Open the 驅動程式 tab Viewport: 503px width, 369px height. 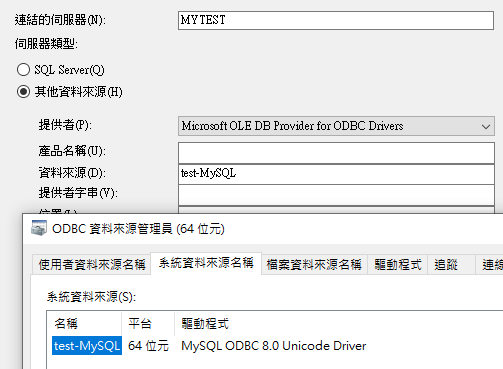point(398,265)
